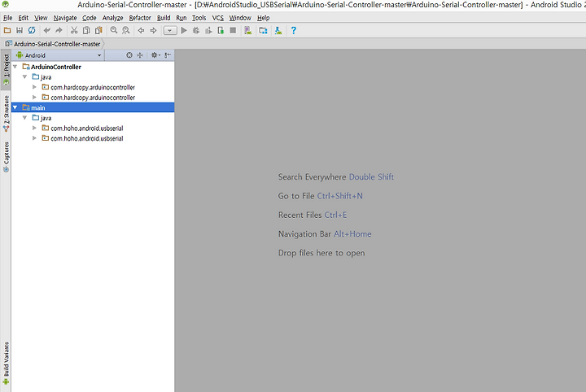Image resolution: width=586 pixels, height=392 pixels.
Task: Click the Collapse All icon in Project panel
Action: coord(140,55)
